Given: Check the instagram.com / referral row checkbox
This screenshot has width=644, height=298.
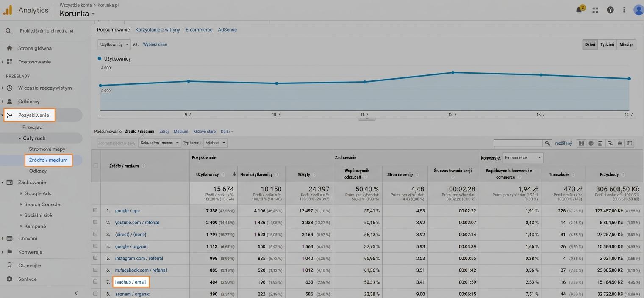Looking at the screenshot, I should [x=95, y=258].
